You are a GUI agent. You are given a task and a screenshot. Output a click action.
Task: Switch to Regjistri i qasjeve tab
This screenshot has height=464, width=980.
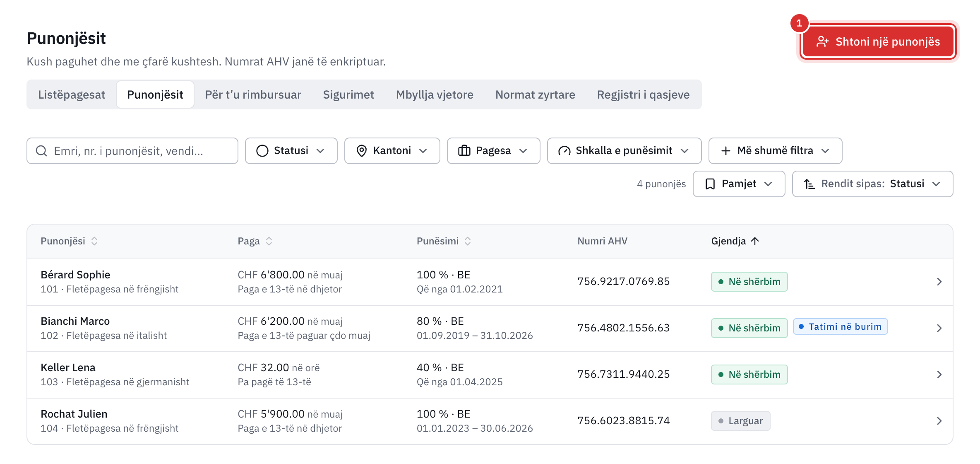(x=643, y=94)
